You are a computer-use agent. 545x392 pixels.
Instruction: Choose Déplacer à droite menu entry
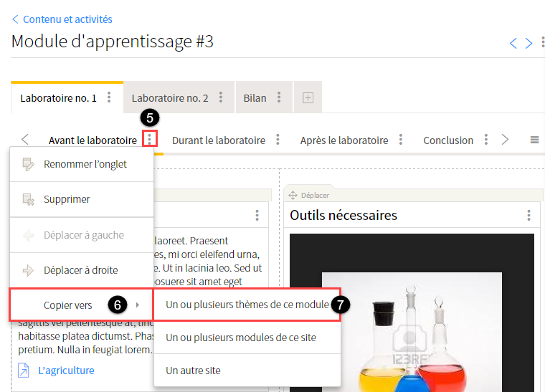pos(82,270)
